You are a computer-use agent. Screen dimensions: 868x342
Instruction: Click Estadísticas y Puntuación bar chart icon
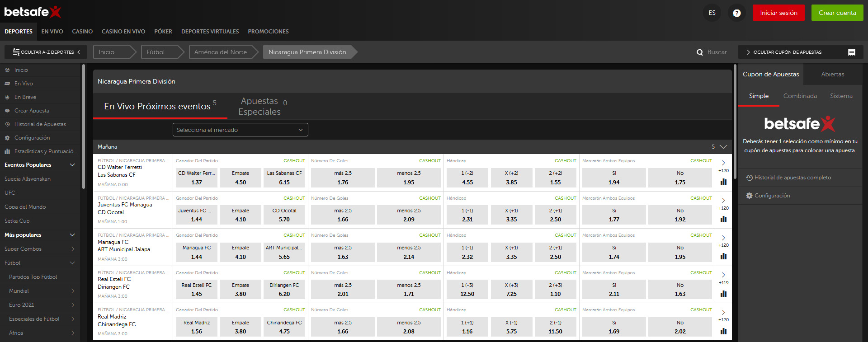coord(7,151)
